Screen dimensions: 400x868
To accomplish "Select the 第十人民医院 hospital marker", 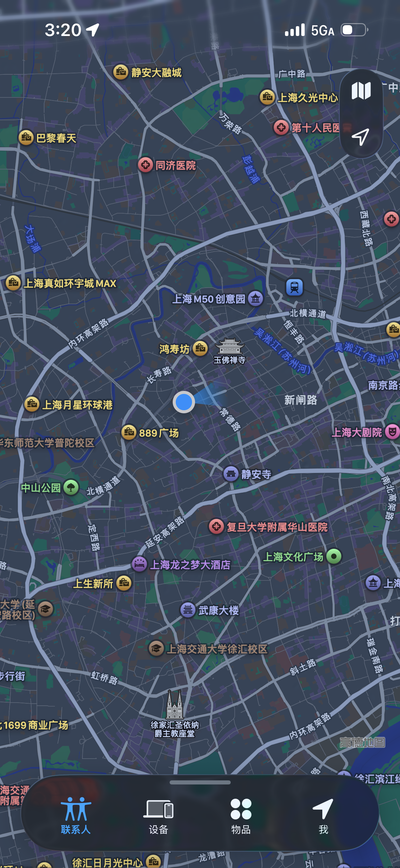I will pos(281,128).
